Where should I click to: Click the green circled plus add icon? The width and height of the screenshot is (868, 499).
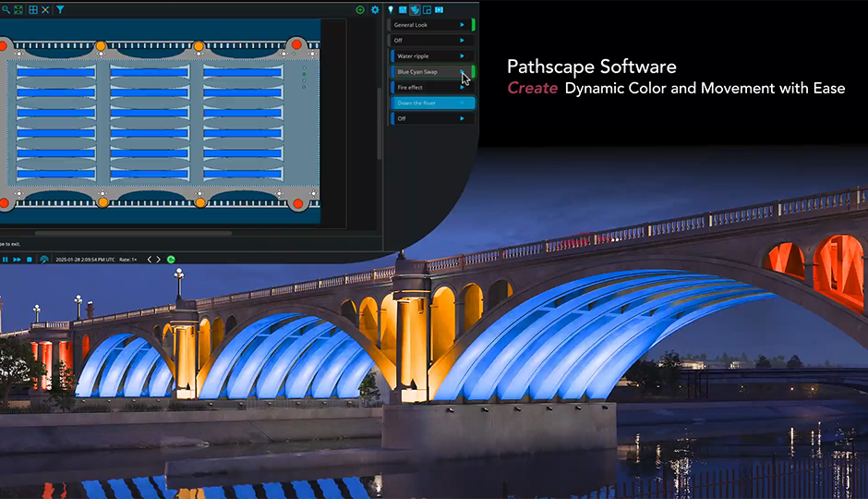coord(360,9)
